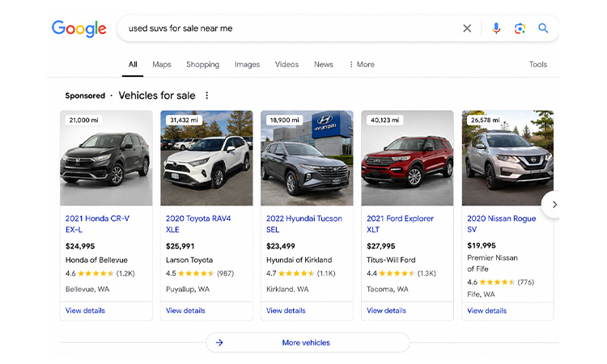This screenshot has height=364, width=607.
Task: Click the 4.7 star rating with 1.1K reviews
Action: coord(301,273)
